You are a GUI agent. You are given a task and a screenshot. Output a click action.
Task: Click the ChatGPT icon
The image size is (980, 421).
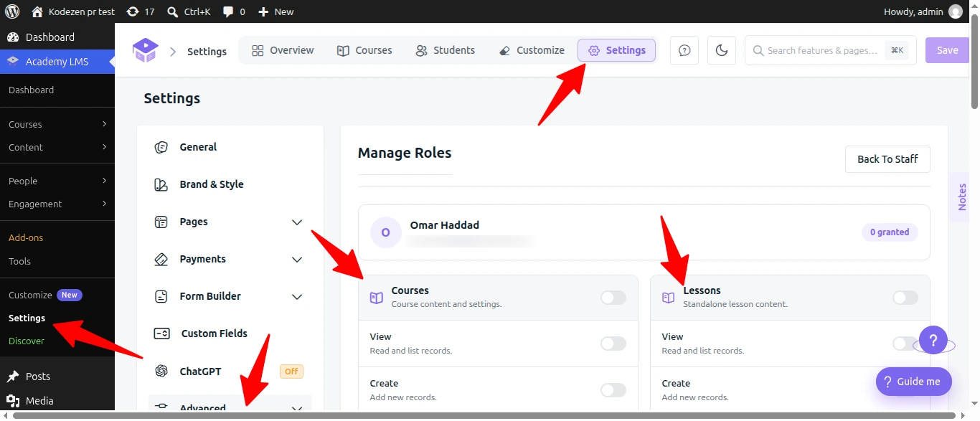(x=161, y=371)
